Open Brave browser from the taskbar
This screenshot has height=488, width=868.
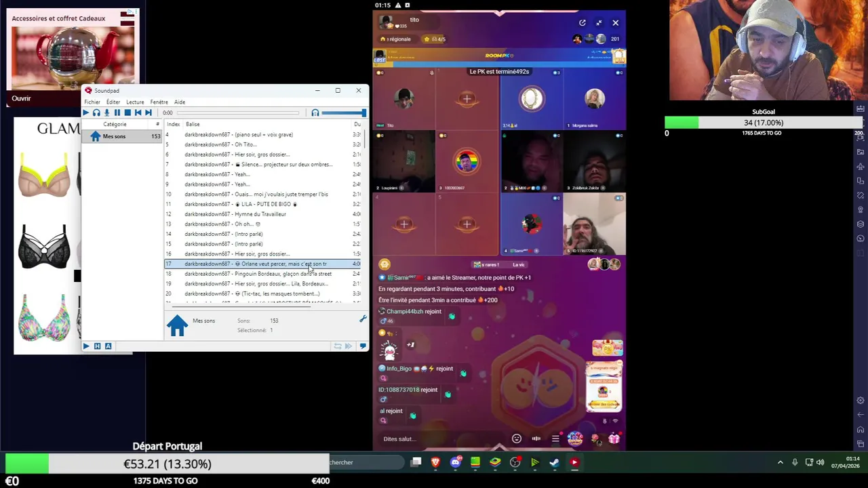pyautogui.click(x=435, y=462)
